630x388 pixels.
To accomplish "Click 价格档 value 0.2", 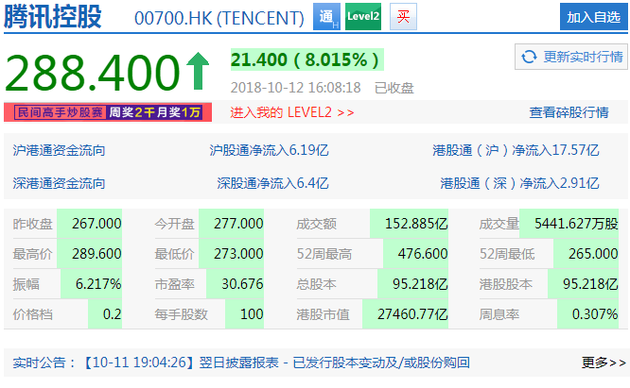I will 112,314.
